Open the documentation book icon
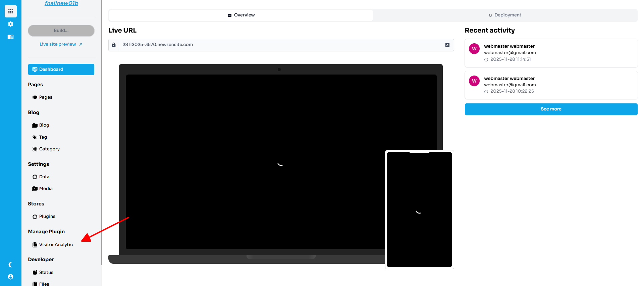The height and width of the screenshot is (286, 644). 11,37
